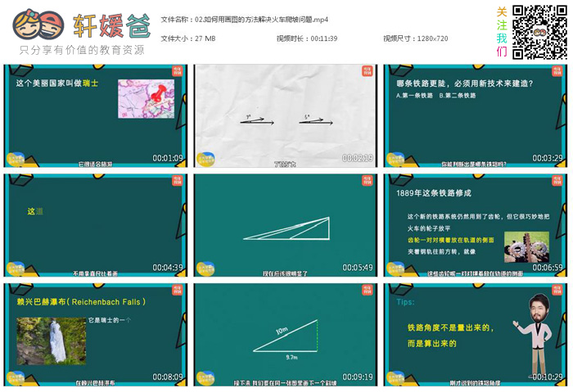Click the nested white triangles drawing

click(286, 228)
